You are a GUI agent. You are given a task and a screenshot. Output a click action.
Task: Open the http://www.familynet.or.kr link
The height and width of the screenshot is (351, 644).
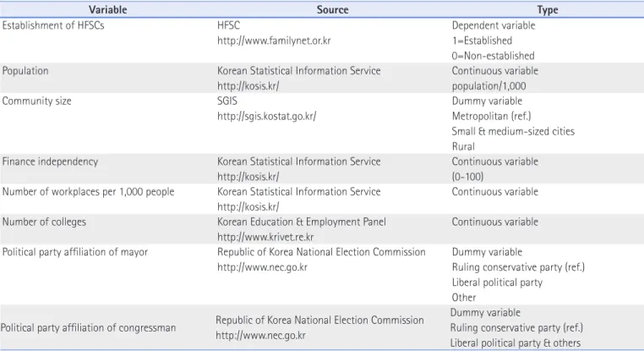(x=274, y=41)
